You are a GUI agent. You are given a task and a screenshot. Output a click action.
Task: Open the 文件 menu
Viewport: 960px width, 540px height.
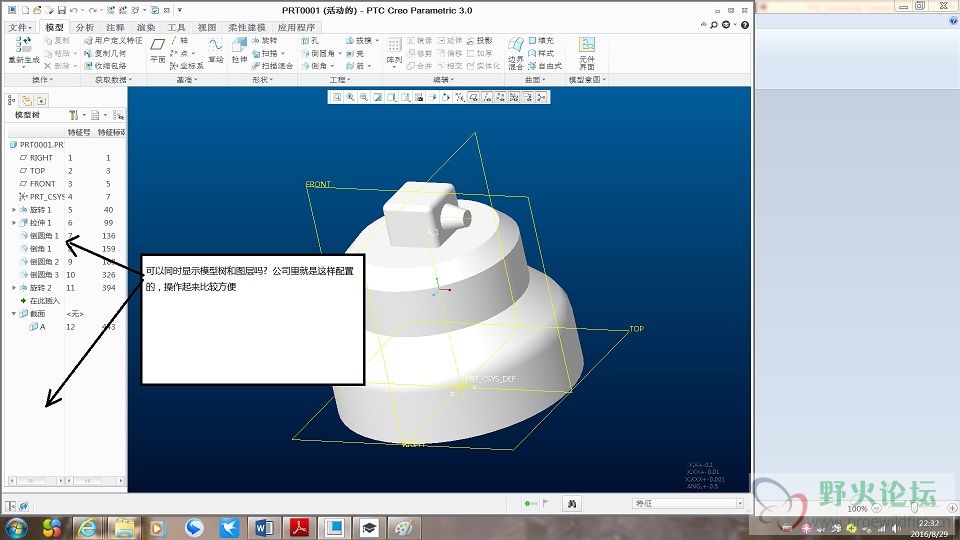(x=20, y=28)
